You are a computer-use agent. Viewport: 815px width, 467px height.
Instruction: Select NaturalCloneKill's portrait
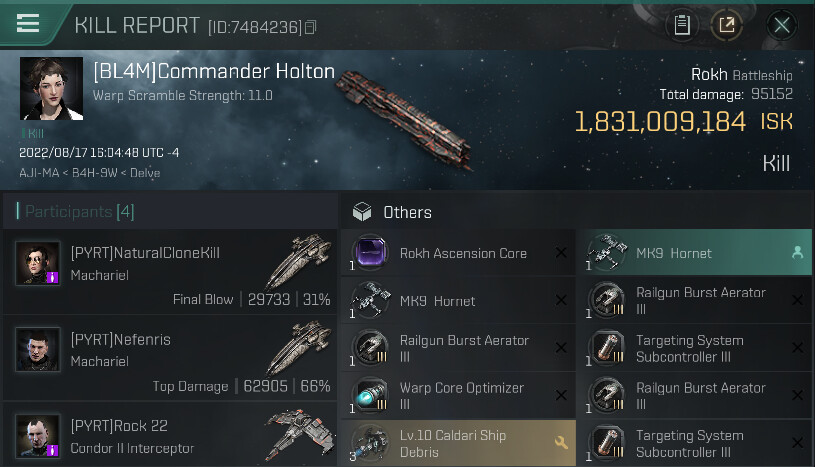(x=37, y=263)
